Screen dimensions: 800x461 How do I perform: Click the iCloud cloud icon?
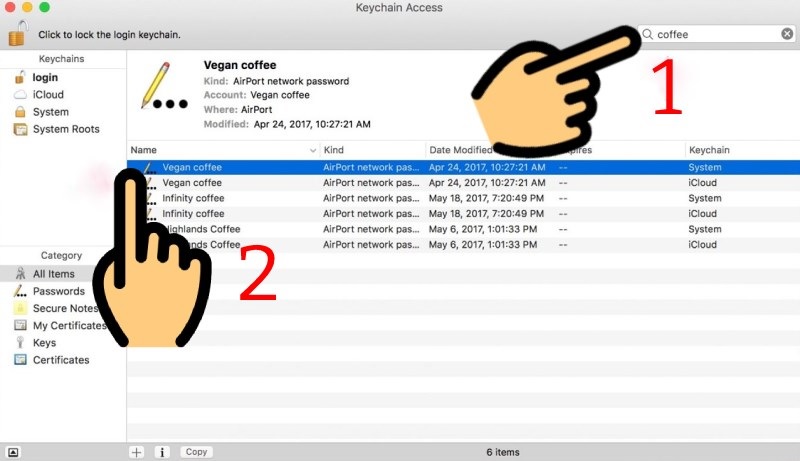[x=20, y=95]
